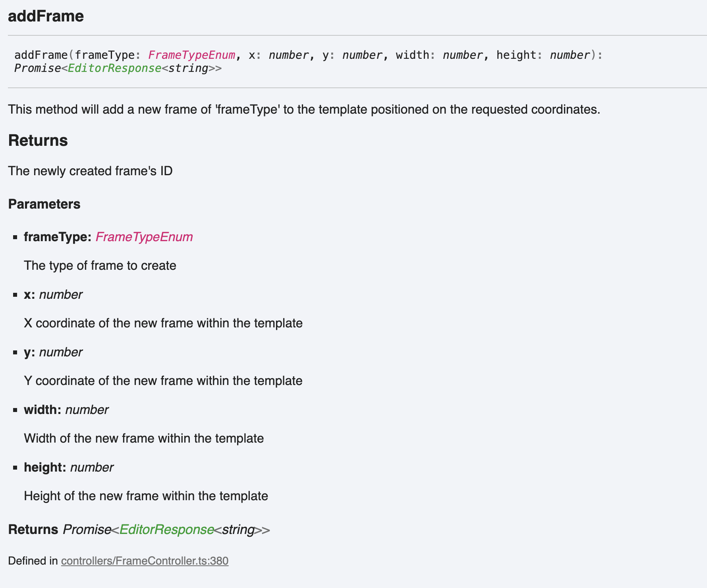Click 'The type of frame to create' description
The height and width of the screenshot is (588, 707).
click(100, 265)
